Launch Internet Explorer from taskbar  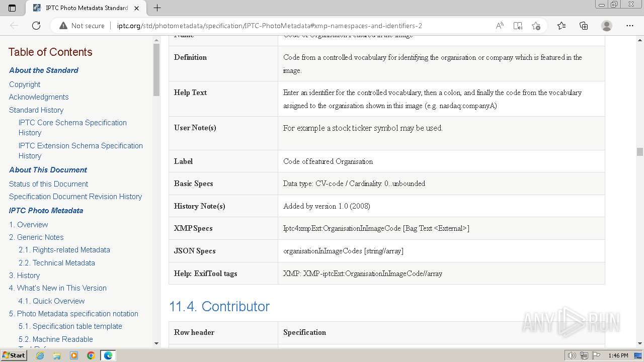click(40, 355)
